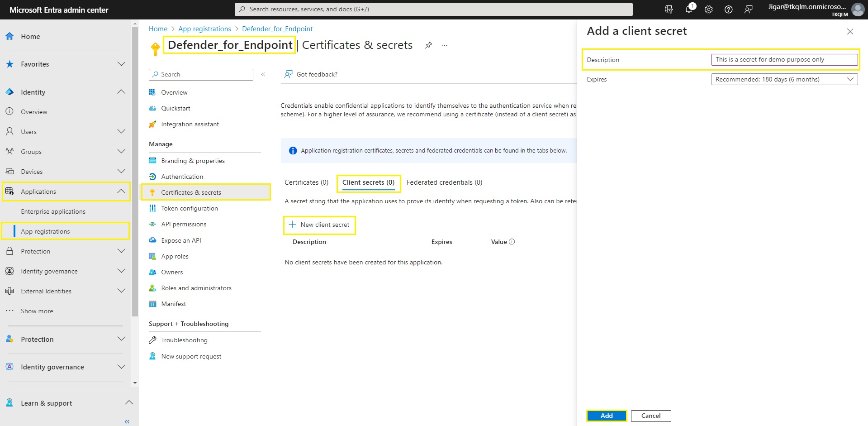
Task: Open Integration assistant
Action: (x=190, y=124)
